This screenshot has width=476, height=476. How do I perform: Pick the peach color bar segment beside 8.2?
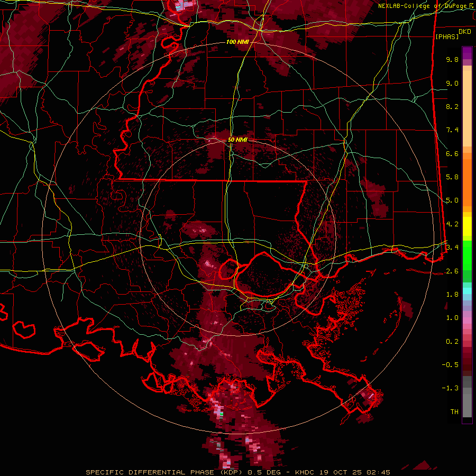pyautogui.click(x=467, y=109)
